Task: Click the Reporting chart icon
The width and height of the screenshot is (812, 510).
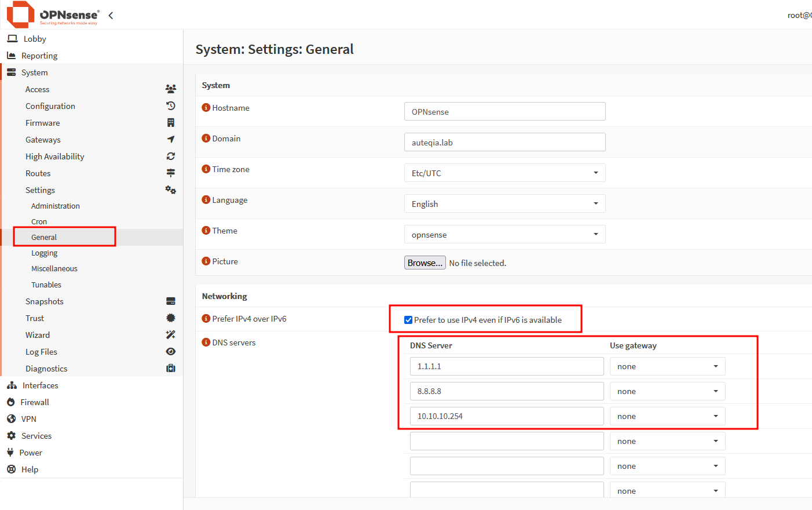Action: 11,56
